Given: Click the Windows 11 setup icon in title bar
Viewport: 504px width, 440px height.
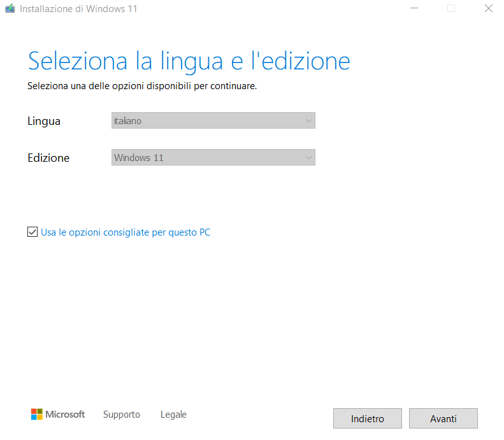Looking at the screenshot, I should tap(10, 8).
